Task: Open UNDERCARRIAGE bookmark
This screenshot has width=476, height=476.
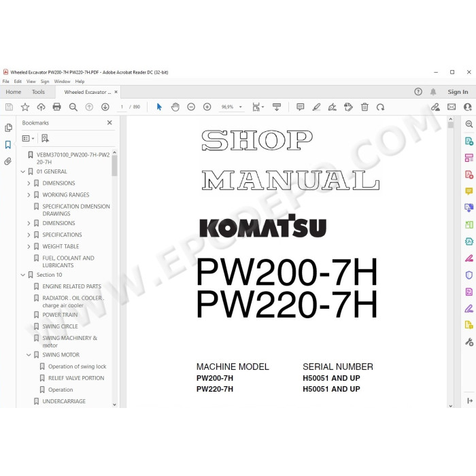Action: click(x=64, y=401)
